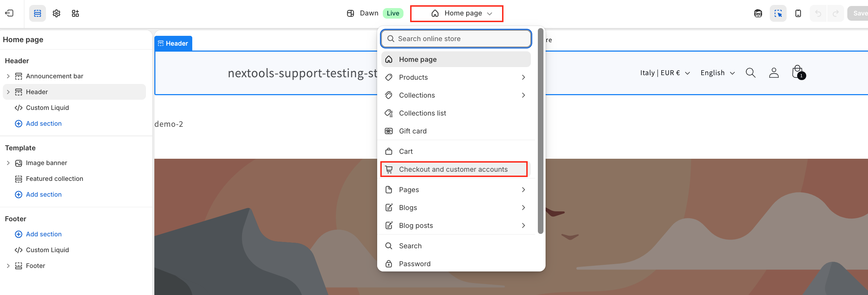Expand the Products submenu chevron
Viewport: 868px width, 295px height.
(x=523, y=77)
